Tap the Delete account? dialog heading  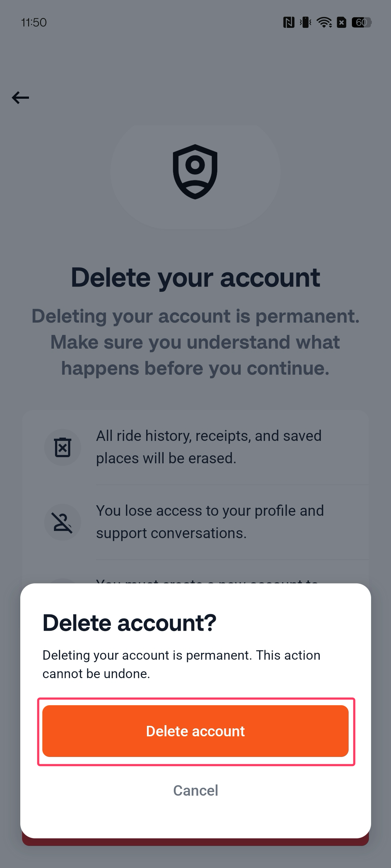pyautogui.click(x=129, y=622)
